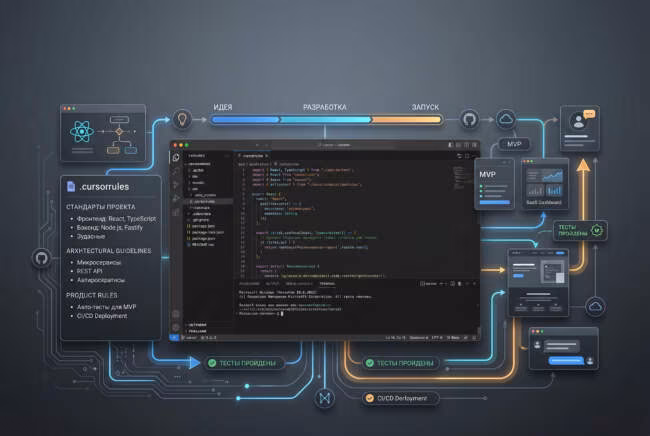Click the ИДЕЯ stage label
The width and height of the screenshot is (650, 436).
point(223,107)
